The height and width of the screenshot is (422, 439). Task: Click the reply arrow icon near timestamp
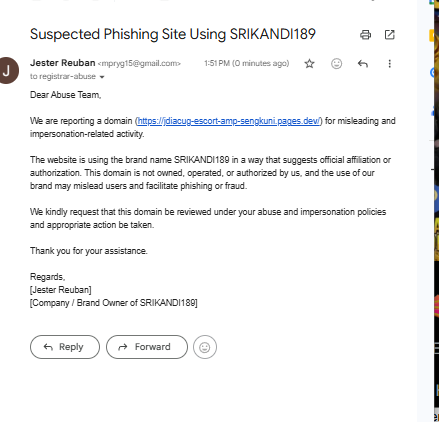[x=363, y=63]
